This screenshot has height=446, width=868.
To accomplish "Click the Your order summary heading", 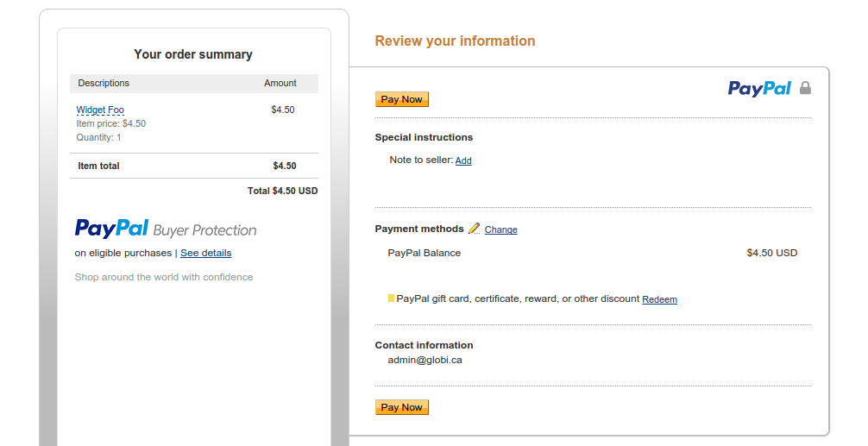I will 193,54.
